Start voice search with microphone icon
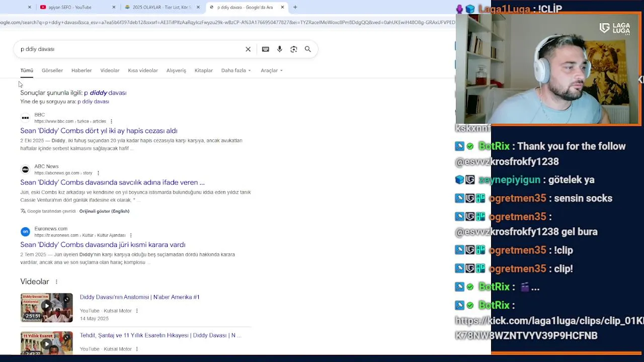The height and width of the screenshot is (362, 644). pos(280,49)
